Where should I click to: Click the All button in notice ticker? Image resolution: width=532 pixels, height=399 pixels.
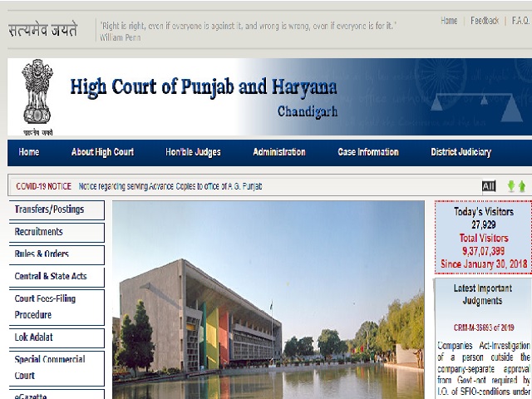(x=489, y=186)
